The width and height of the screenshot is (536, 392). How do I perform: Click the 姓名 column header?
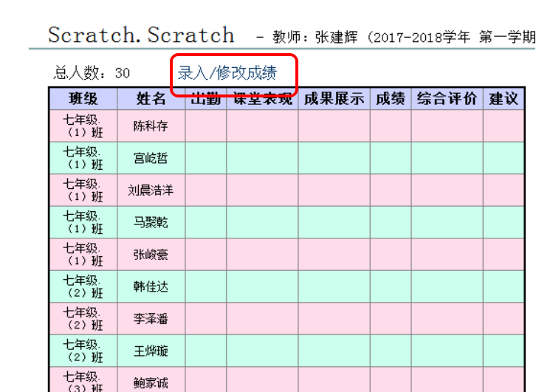point(151,99)
